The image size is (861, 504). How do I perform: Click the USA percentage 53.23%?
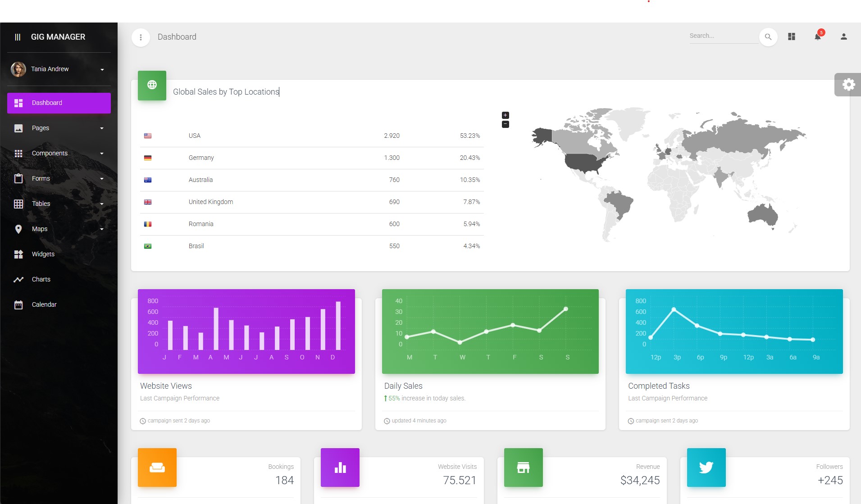[x=470, y=136]
